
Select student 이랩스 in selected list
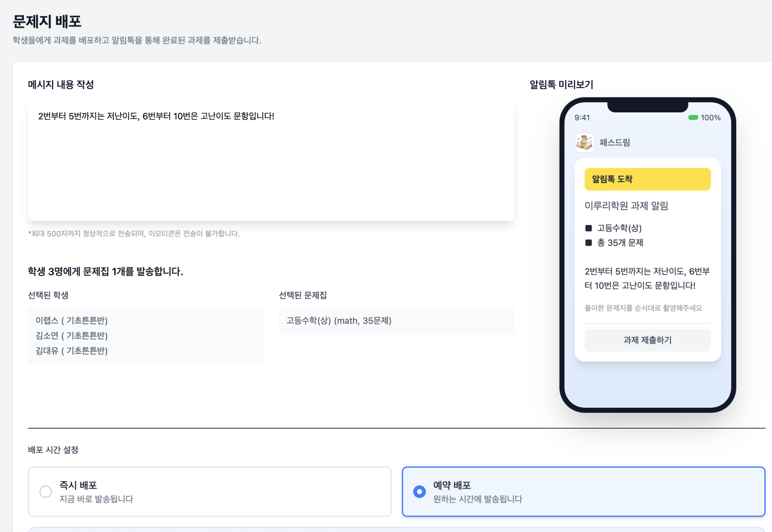[72, 320]
